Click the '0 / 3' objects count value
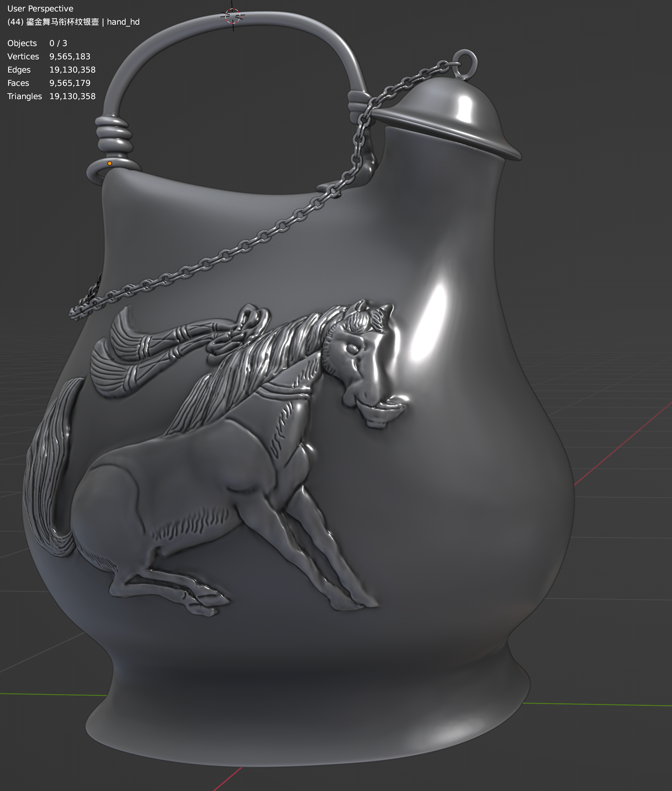The image size is (672, 791). point(58,43)
